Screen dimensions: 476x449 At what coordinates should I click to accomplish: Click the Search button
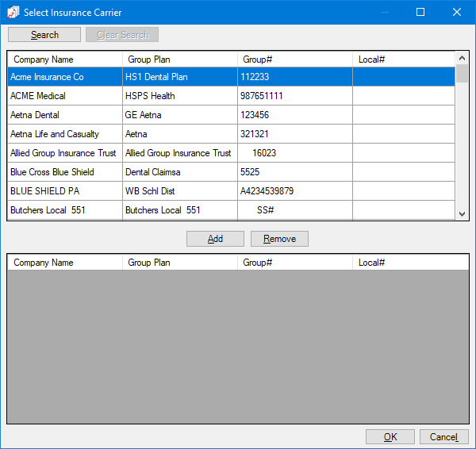click(x=44, y=35)
